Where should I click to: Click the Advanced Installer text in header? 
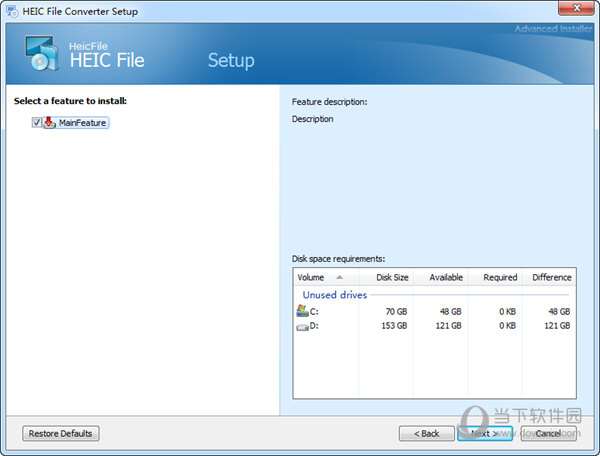[x=553, y=29]
